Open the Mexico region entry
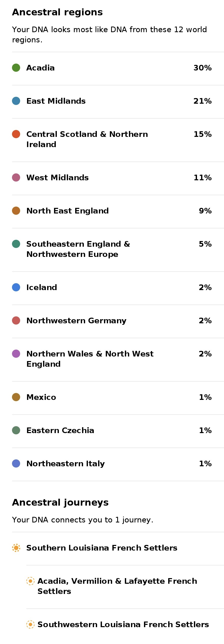224x644 pixels. coord(118,398)
